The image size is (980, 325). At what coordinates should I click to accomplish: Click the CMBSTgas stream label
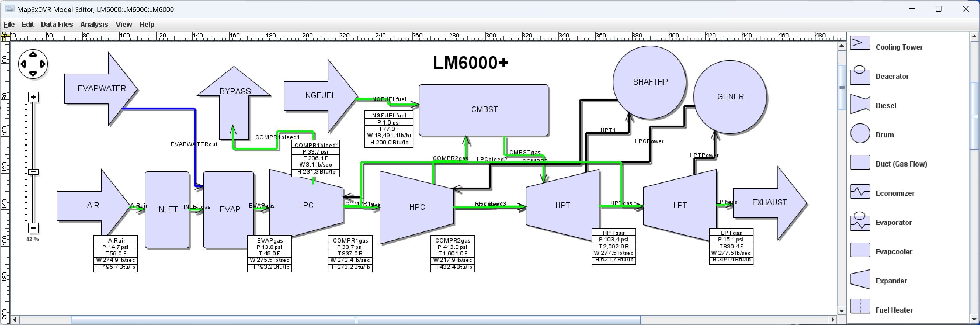point(525,152)
